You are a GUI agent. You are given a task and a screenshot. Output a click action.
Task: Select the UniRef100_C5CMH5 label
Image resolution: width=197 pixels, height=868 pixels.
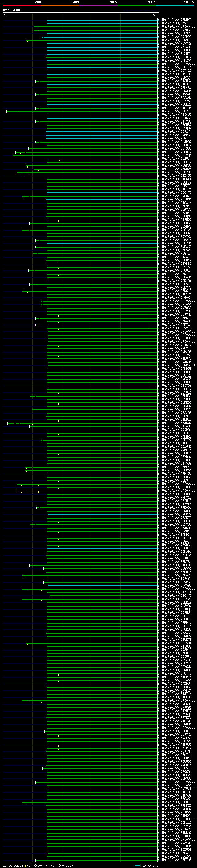(x=177, y=50)
